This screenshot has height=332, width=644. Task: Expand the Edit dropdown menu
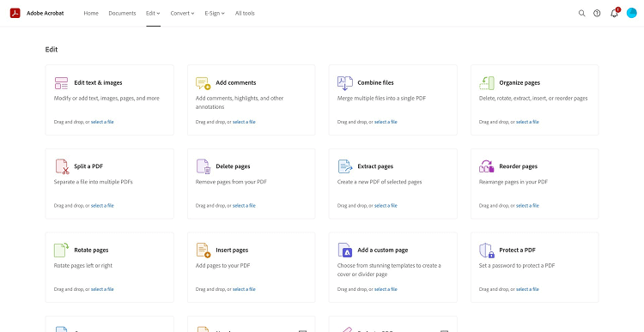tap(153, 13)
